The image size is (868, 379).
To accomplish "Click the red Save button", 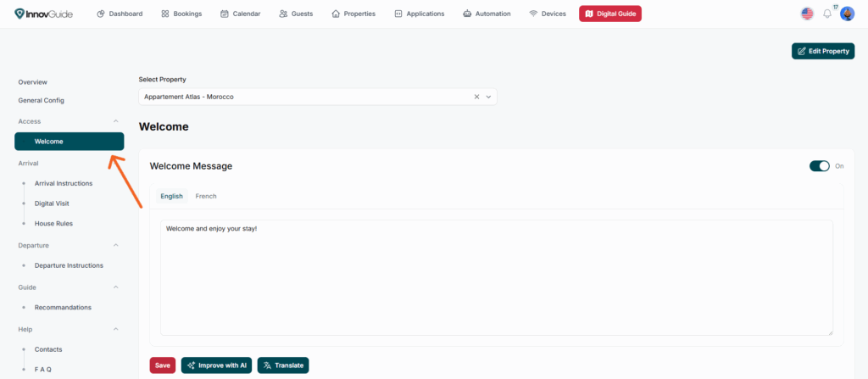I will pos(162,365).
